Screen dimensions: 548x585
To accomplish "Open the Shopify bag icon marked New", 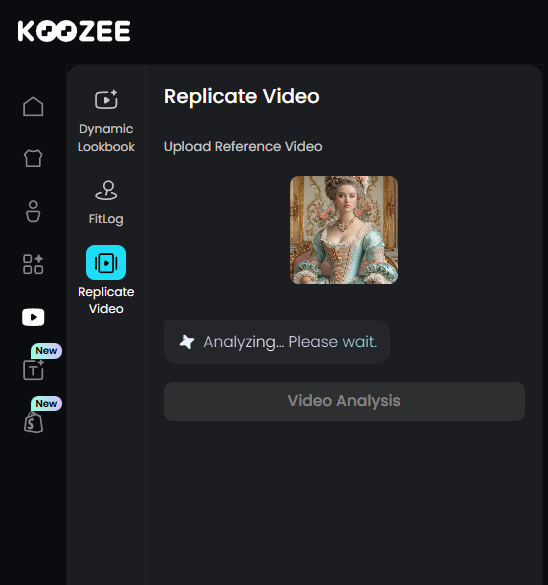I will tap(34, 422).
